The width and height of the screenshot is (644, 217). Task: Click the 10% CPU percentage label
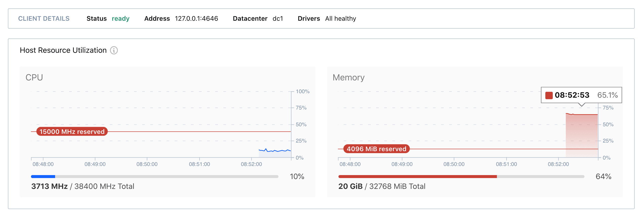pos(297,176)
